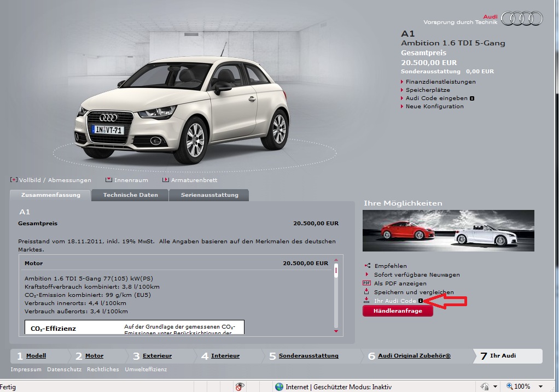Image resolution: width=559 pixels, height=392 pixels.
Task: Open the Impressum footer link
Action: click(x=26, y=369)
